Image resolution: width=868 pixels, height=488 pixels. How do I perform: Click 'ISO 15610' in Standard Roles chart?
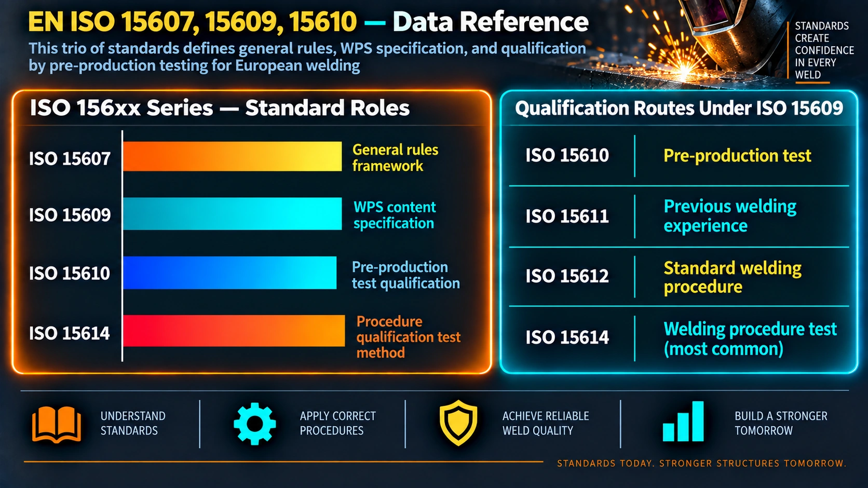[x=70, y=273]
